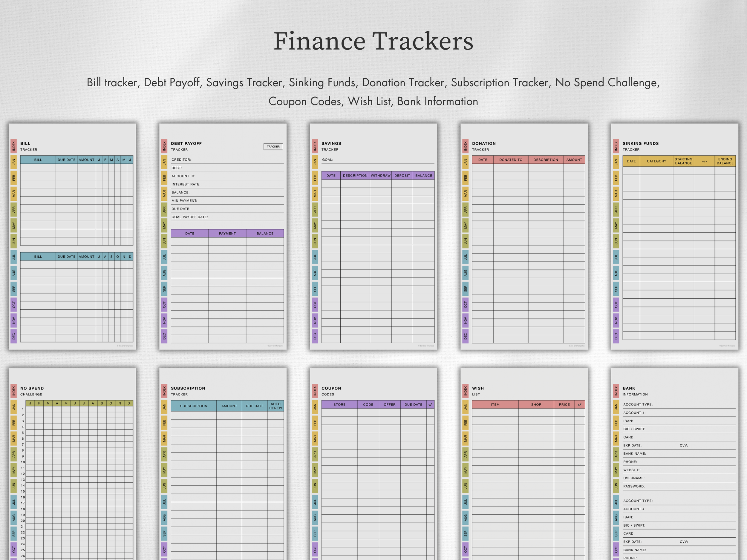Click the TRACKER button on Debt Payoff page

(x=273, y=147)
